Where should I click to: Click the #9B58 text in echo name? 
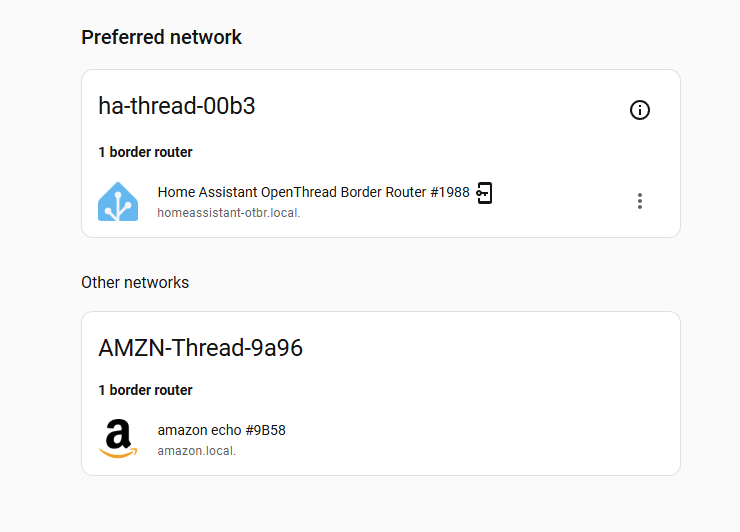click(x=265, y=430)
